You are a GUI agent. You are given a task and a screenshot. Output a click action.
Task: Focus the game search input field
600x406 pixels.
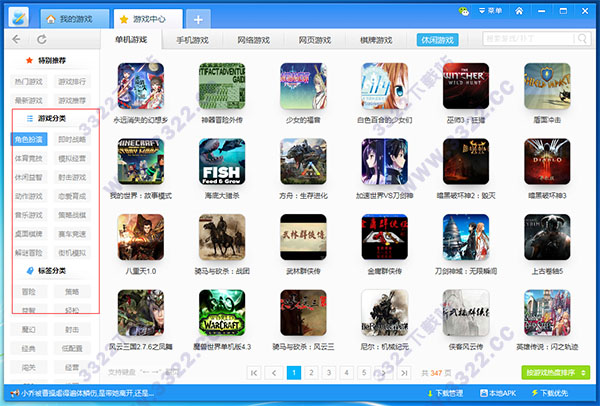(529, 39)
